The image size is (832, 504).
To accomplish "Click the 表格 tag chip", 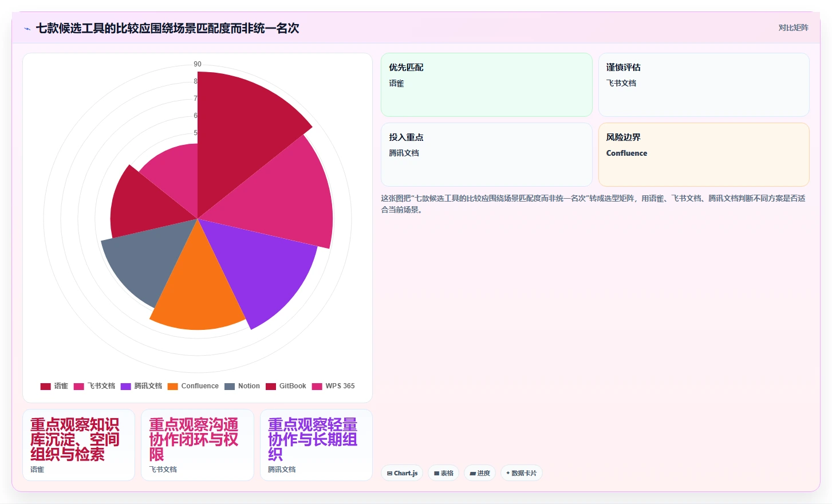I will 444,473.
